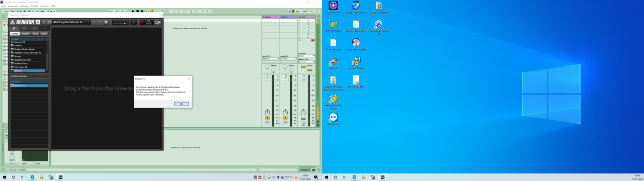Toggle Solo on the A Reverb track
This screenshot has width=644, height=181.
[x=267, y=122]
